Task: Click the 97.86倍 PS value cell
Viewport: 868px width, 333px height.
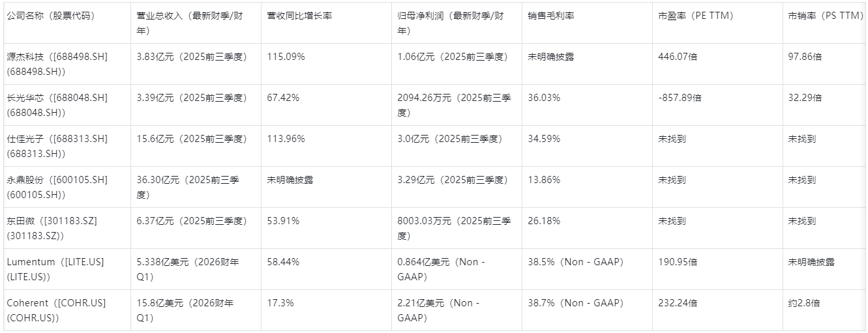Action: click(x=805, y=57)
